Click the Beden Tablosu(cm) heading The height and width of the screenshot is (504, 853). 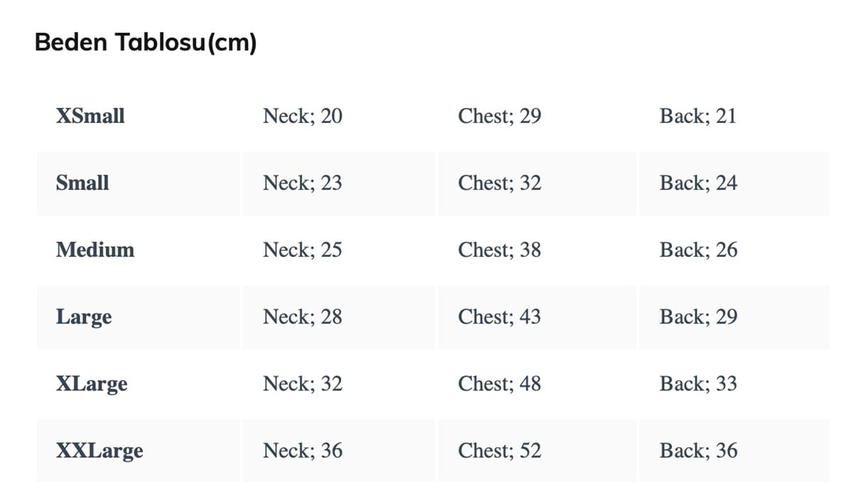pos(146,43)
